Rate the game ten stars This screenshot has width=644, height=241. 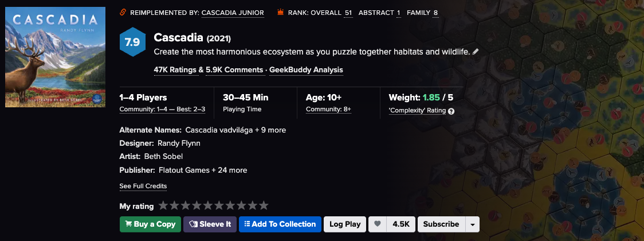263,205
